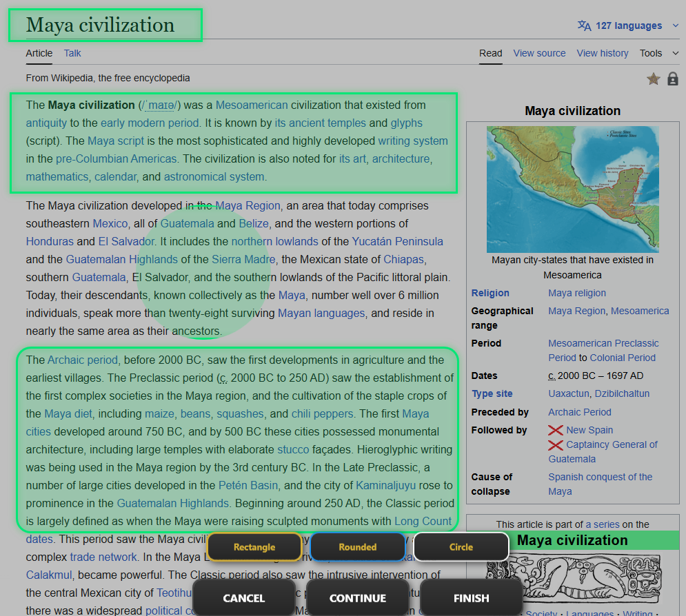Open the pronunciation /ˈmaɪə/ link
Image resolution: width=686 pixels, height=616 pixels.
(x=160, y=105)
